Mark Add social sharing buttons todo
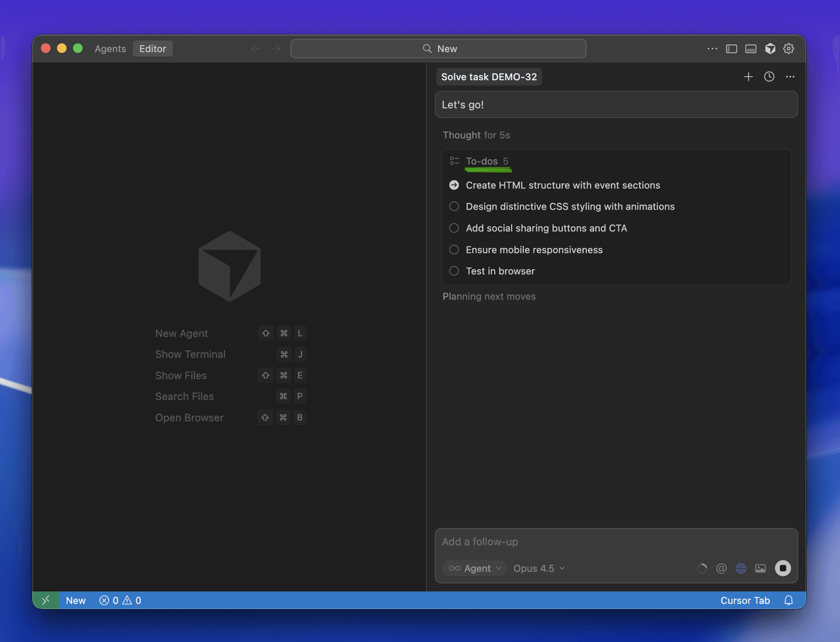Viewport: 840px width, 642px height. point(454,228)
